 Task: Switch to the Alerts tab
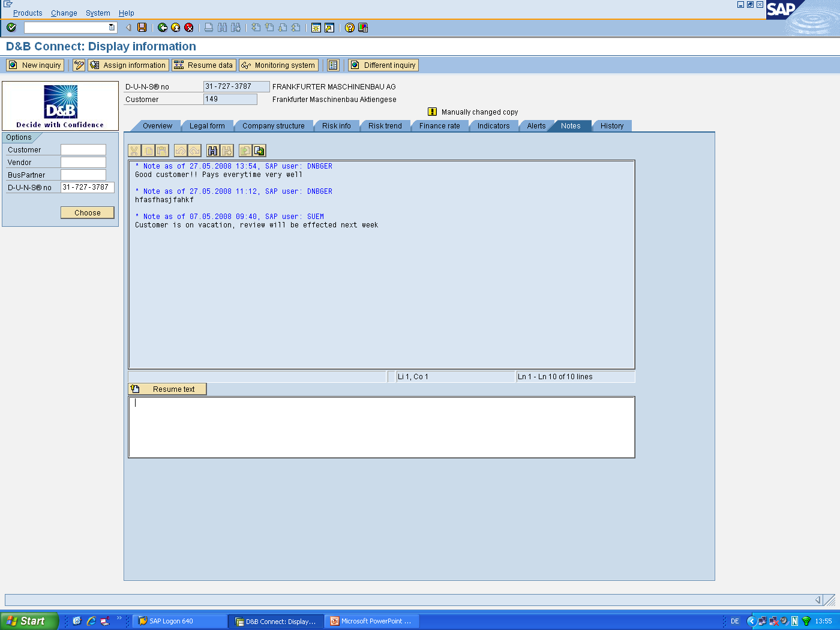pyautogui.click(x=536, y=126)
